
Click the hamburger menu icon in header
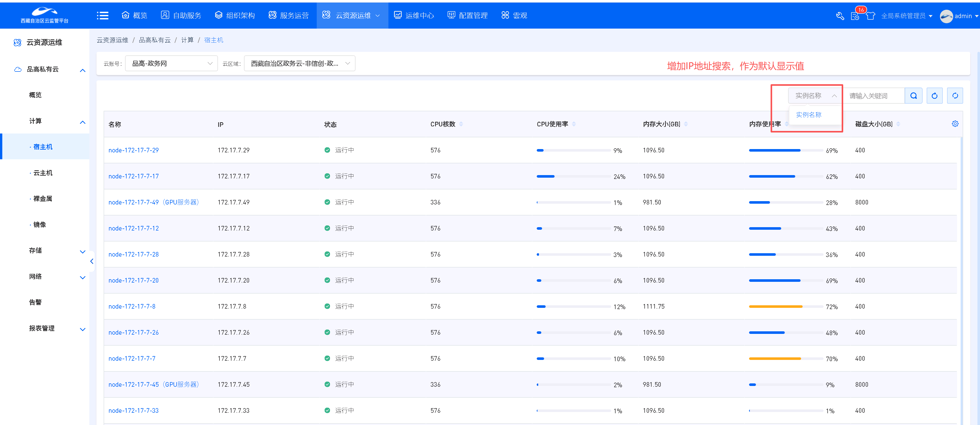pos(102,16)
